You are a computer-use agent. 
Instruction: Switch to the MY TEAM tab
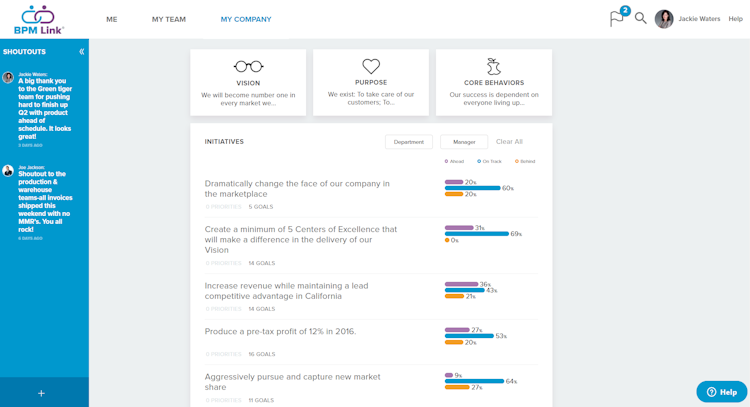(169, 19)
